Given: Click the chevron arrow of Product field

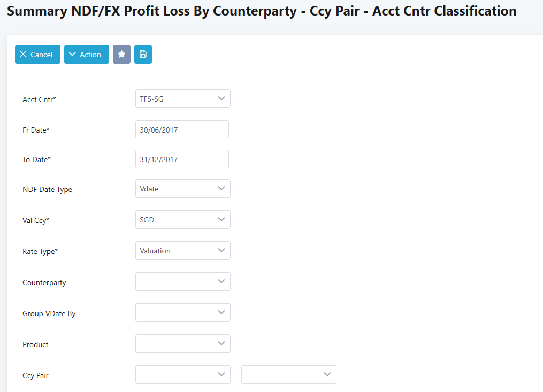Looking at the screenshot, I should tap(221, 344).
